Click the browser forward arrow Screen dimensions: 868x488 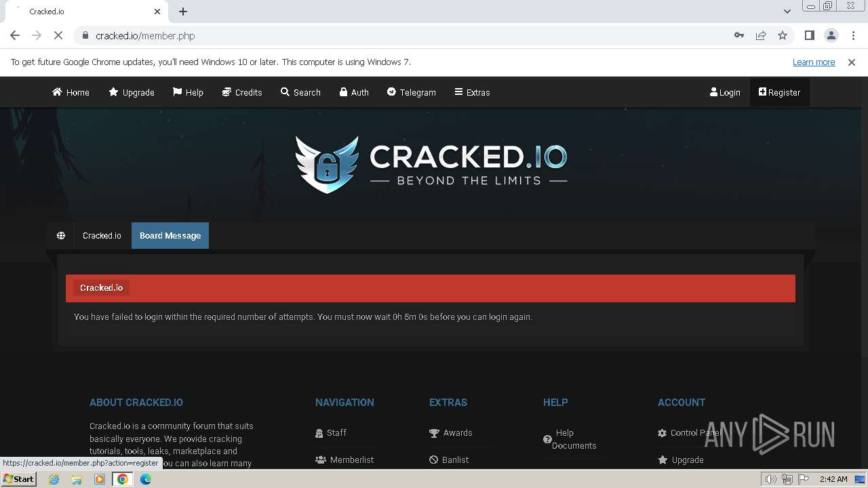tap(37, 35)
